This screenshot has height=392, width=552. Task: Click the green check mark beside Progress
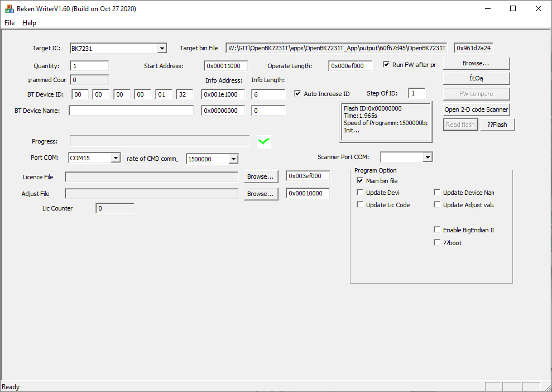264,142
